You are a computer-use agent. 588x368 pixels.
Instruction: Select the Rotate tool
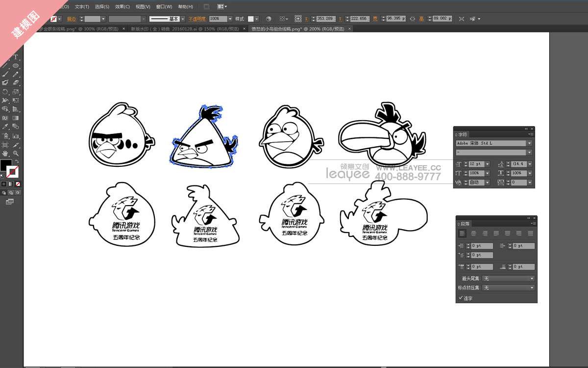pyautogui.click(x=5, y=92)
